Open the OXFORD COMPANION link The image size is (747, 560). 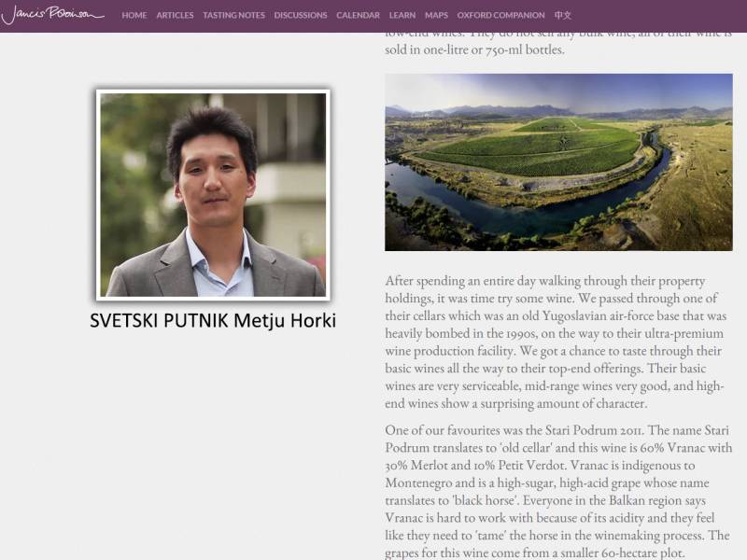(x=501, y=16)
